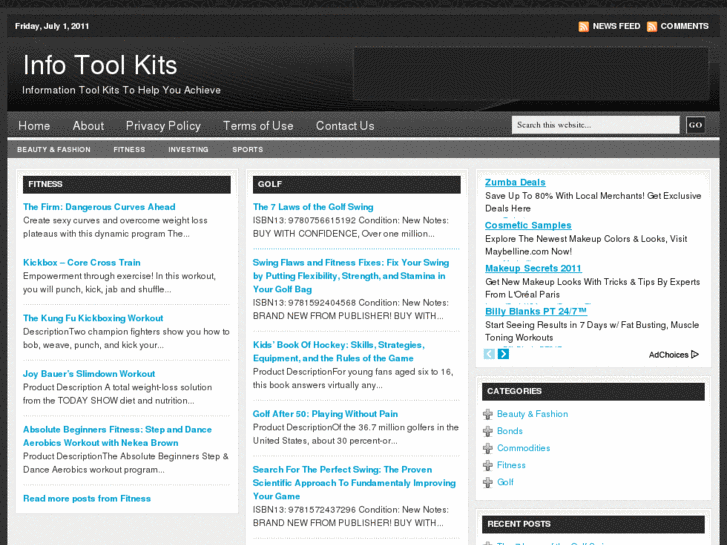Viewport: 727px width, 545px height.
Task: Click the FITNESS section header
Action: 127,184
